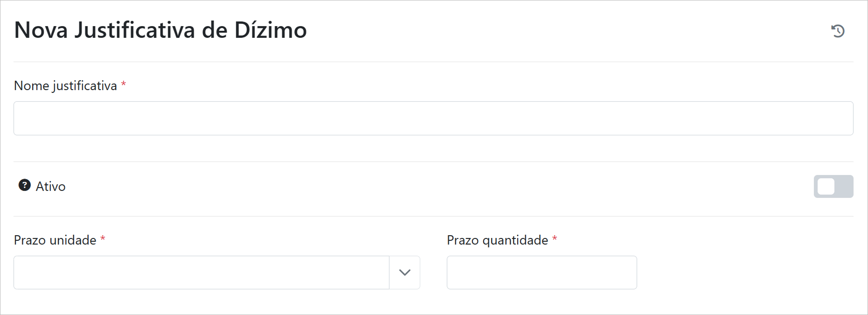Click the red asterisk after Prazo unidade
The height and width of the screenshot is (315, 868).
[103, 239]
